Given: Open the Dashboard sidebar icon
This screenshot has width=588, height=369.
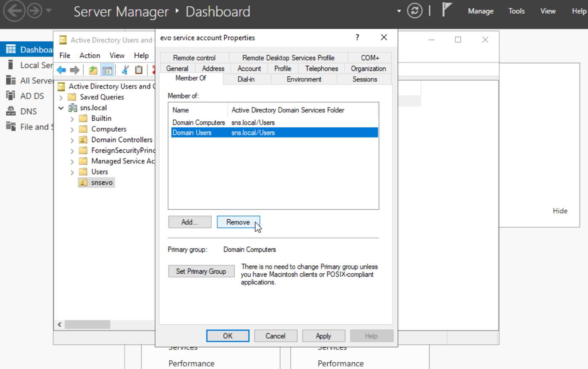Looking at the screenshot, I should pos(11,49).
